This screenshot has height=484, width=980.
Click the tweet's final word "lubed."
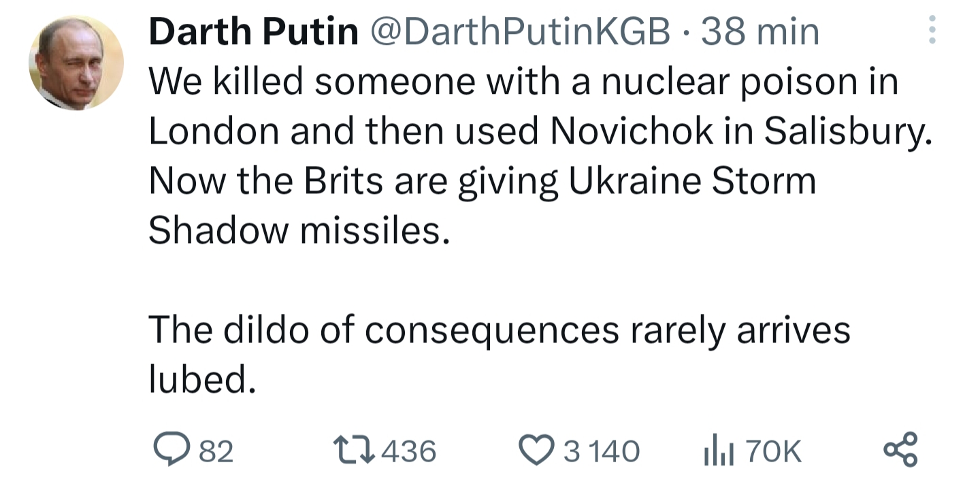[202, 381]
